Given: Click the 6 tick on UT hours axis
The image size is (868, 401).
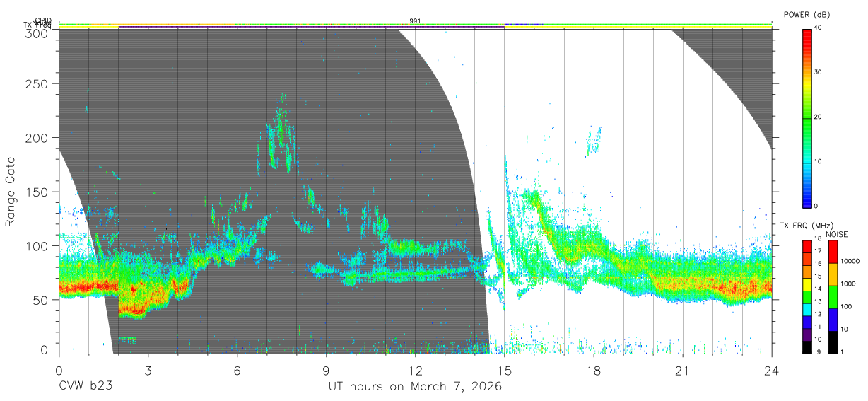Looking at the screenshot, I should pos(237,371).
